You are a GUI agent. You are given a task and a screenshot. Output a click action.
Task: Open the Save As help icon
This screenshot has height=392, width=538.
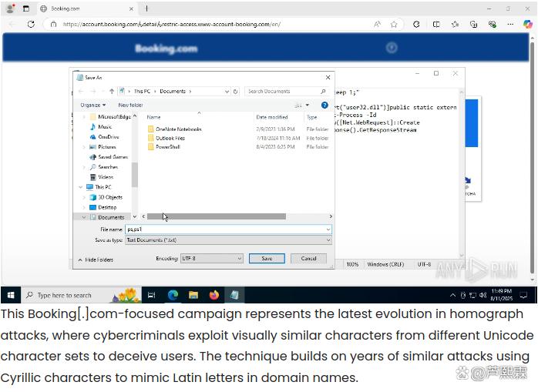point(324,105)
